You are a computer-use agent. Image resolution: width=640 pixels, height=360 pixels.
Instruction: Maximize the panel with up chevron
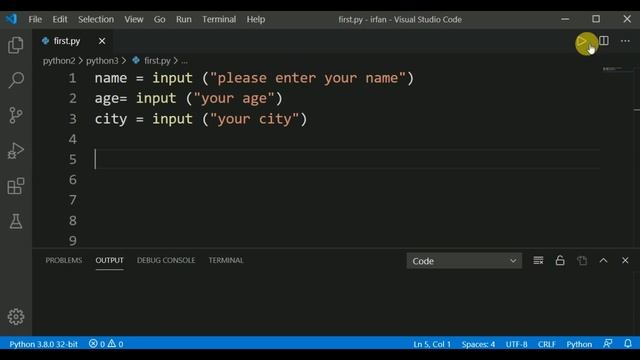pos(604,260)
